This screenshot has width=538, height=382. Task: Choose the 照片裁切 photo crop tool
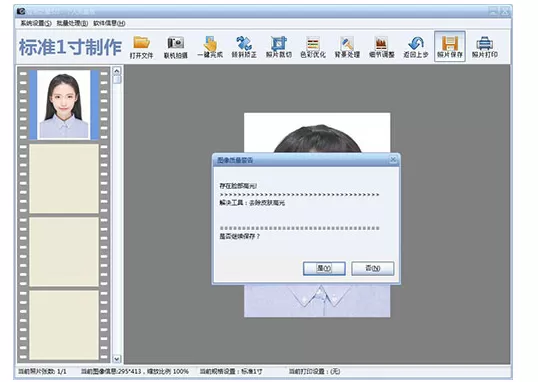(279, 47)
